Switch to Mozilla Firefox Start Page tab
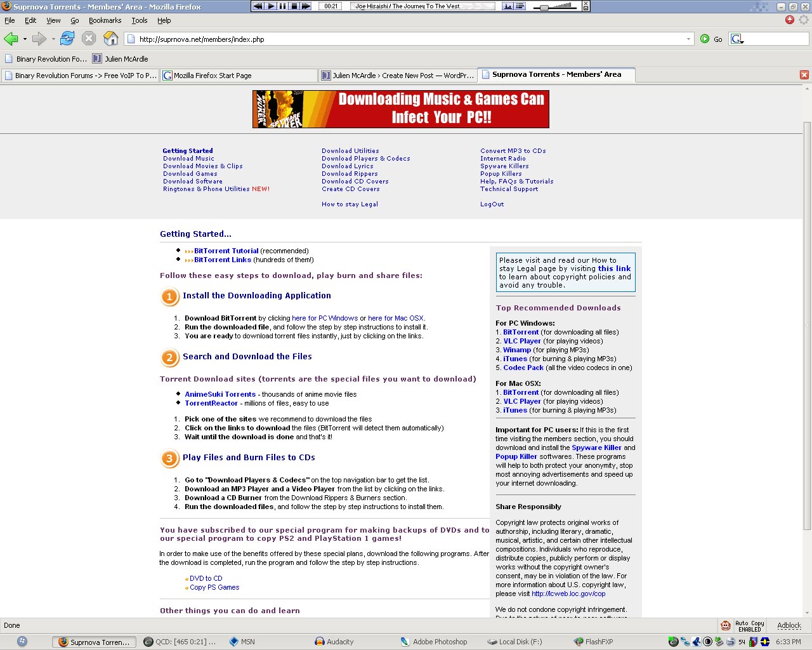 [239, 76]
